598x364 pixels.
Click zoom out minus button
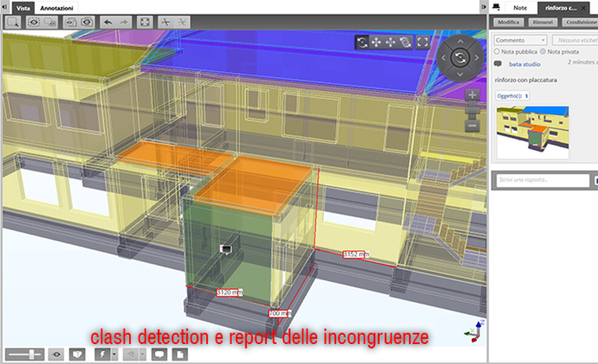472,126
